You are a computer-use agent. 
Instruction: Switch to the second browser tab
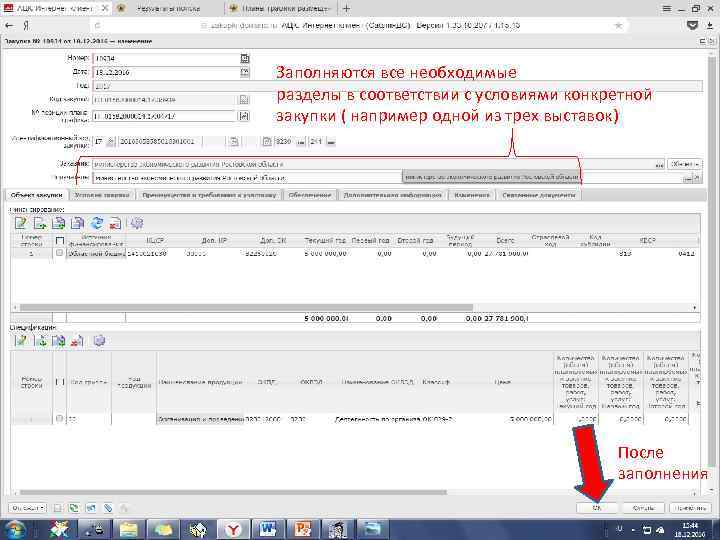[x=168, y=9]
